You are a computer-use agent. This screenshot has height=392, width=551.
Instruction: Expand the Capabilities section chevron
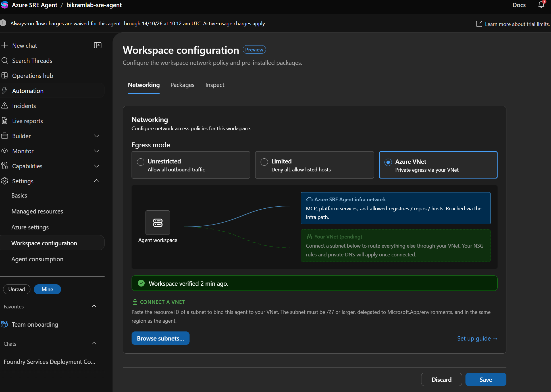[97, 166]
